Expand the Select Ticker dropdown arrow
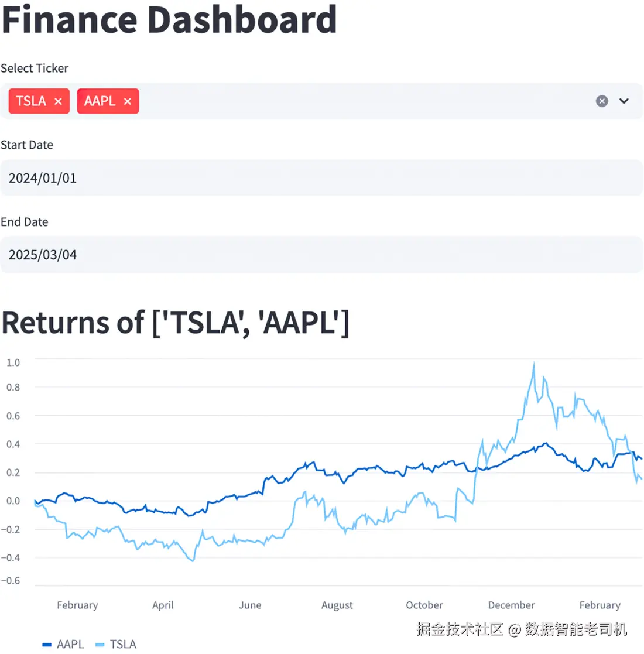Viewport: 644px width, 654px height. [x=624, y=101]
